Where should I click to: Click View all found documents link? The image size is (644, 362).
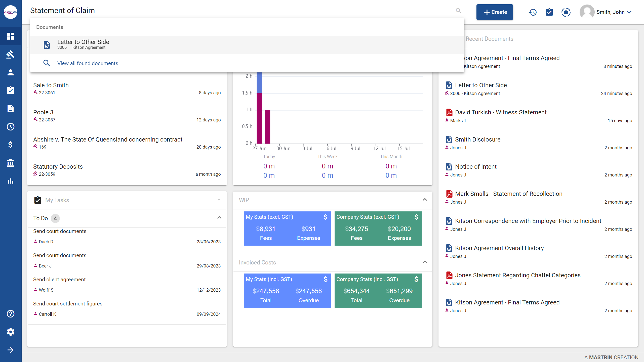[88, 63]
